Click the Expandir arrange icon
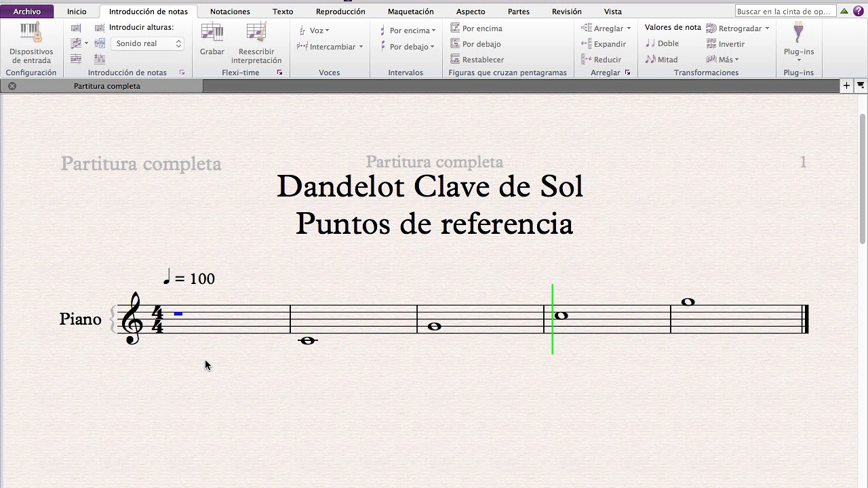The image size is (868, 488). coord(587,44)
